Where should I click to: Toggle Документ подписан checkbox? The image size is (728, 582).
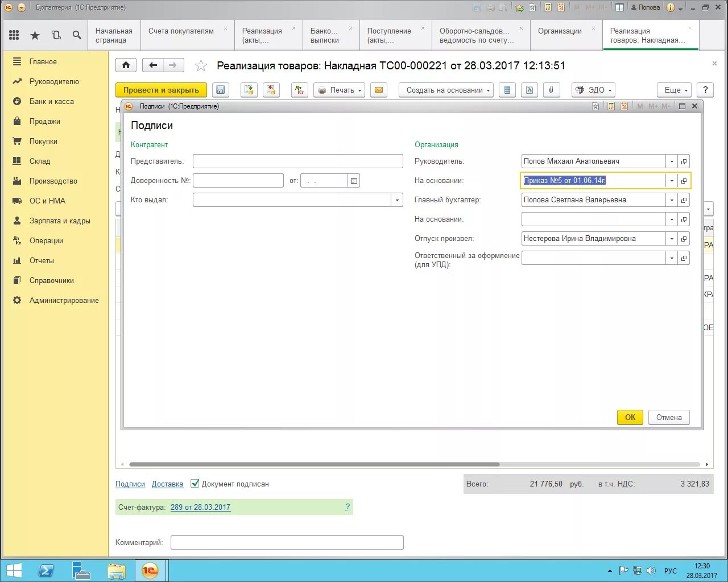click(x=195, y=483)
